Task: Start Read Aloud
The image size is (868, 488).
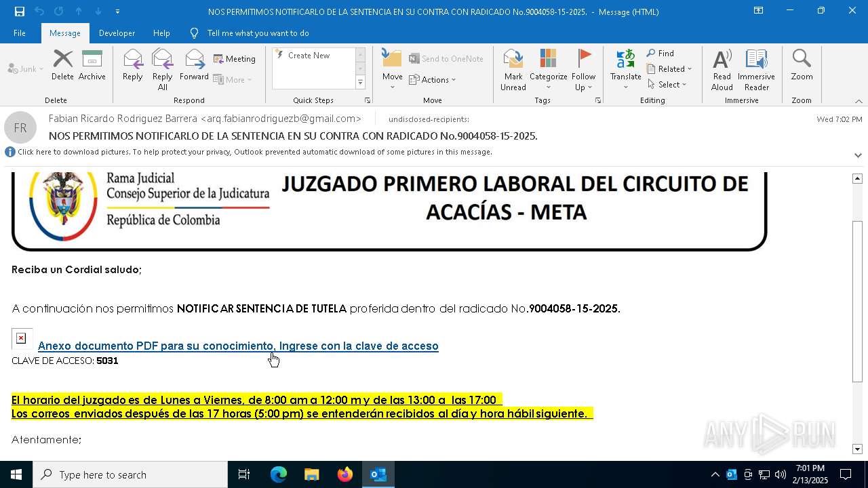Action: (x=722, y=70)
